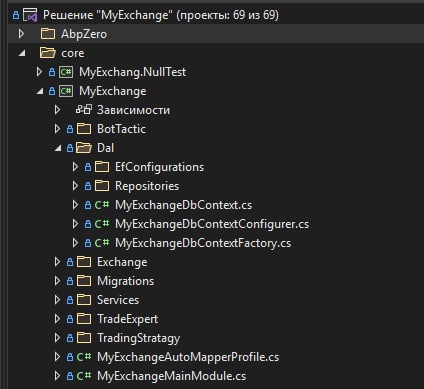Expand the Migrations folder
The height and width of the screenshot is (389, 424).
tap(57, 281)
